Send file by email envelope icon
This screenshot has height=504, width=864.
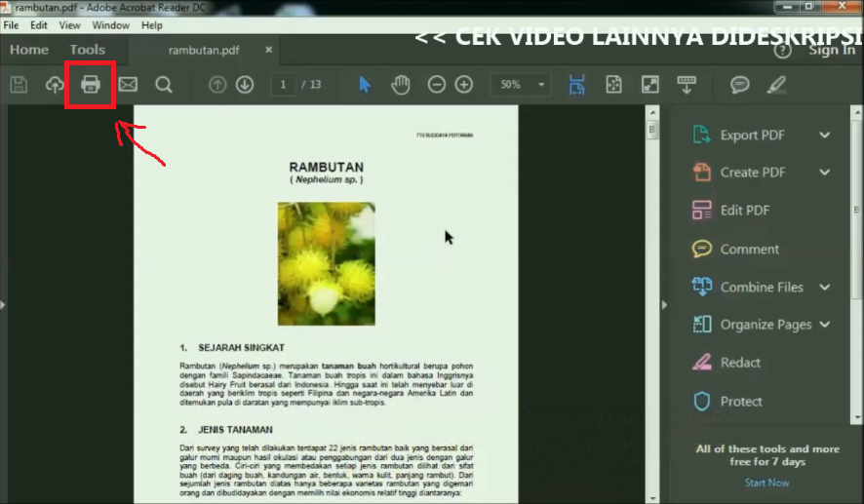128,84
